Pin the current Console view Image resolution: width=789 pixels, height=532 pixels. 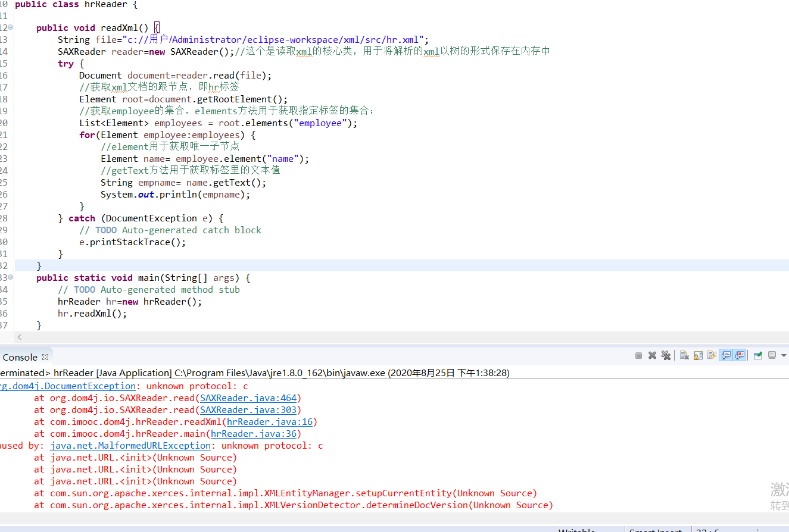click(758, 355)
